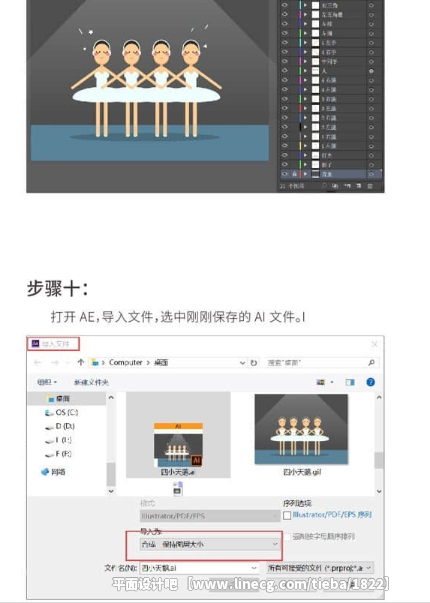Viewport: 430px width, 603px height.
Task: Open the view options dropdown arrow
Action: pos(332,382)
